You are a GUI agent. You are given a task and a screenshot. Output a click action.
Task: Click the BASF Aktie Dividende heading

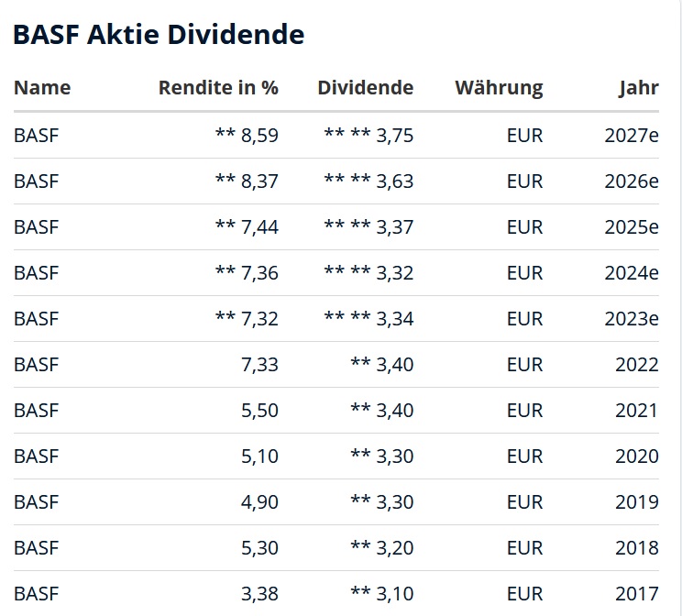click(x=158, y=35)
